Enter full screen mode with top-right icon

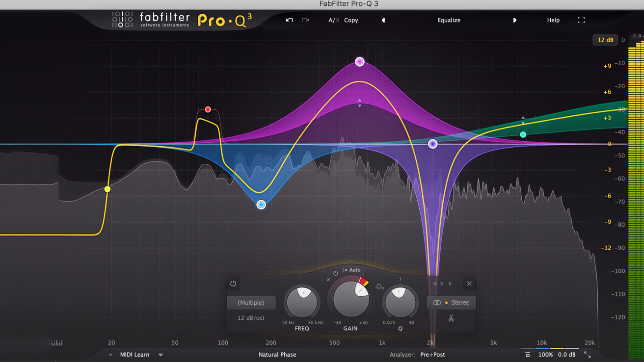click(x=581, y=20)
